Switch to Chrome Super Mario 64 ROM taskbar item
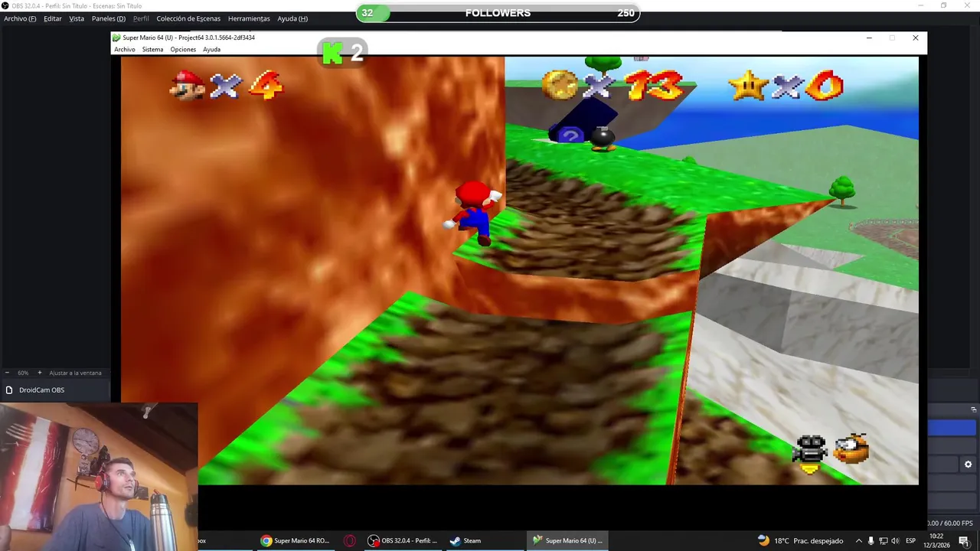This screenshot has height=551, width=980. pyautogui.click(x=295, y=540)
